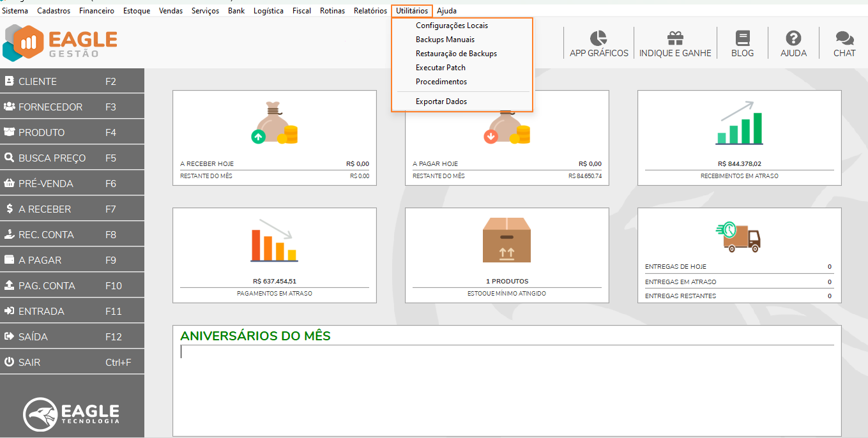
Task: Open the Fiscal menu
Action: [301, 11]
